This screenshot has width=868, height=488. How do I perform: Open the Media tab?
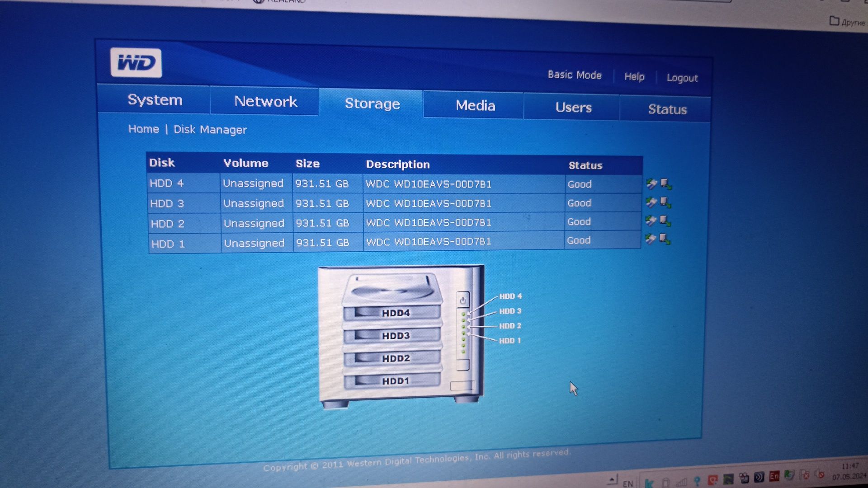pyautogui.click(x=475, y=105)
